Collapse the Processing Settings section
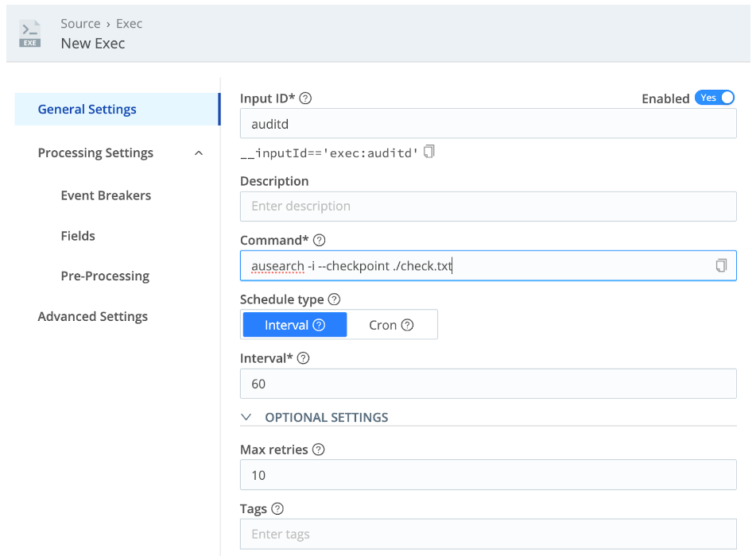The width and height of the screenshot is (756, 556). (x=199, y=153)
